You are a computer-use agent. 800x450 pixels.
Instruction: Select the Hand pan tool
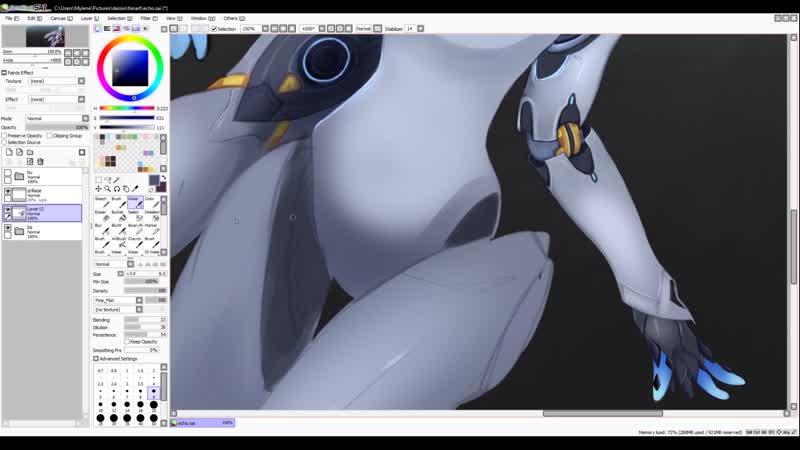126,189
